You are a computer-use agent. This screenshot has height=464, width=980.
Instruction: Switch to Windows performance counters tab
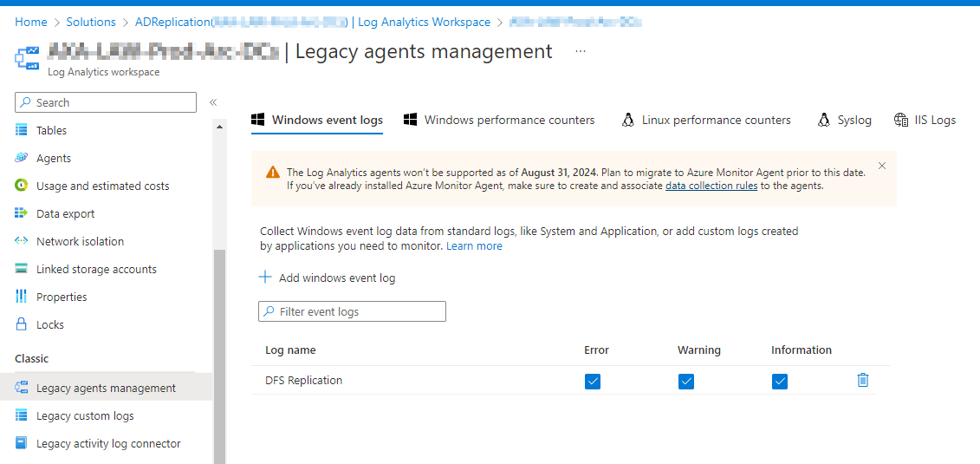(x=499, y=120)
